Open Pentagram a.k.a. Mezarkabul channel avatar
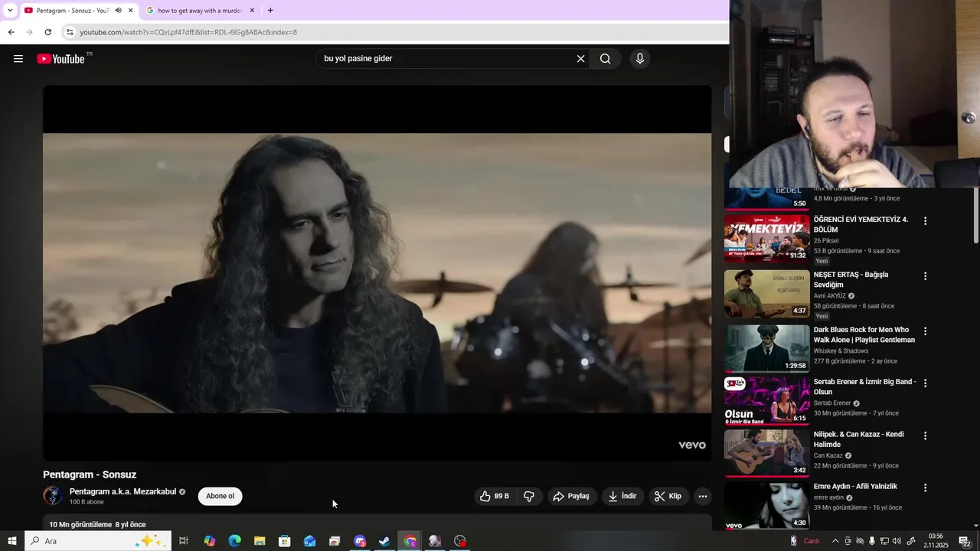Screen dimensions: 980x551 click(x=53, y=496)
